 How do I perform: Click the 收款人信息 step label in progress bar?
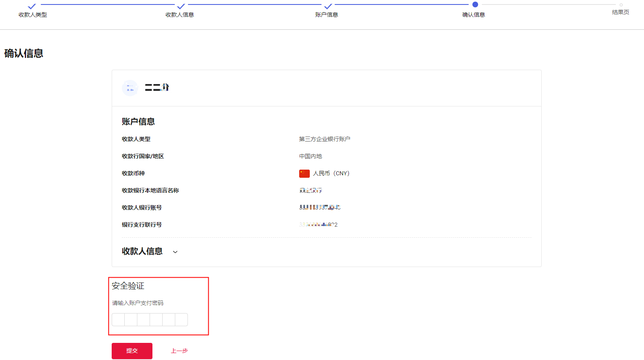(180, 15)
